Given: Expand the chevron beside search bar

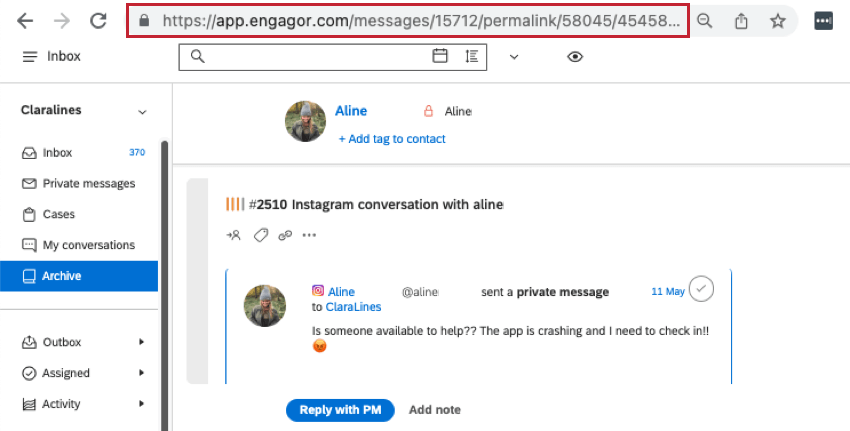Looking at the screenshot, I should [514, 57].
